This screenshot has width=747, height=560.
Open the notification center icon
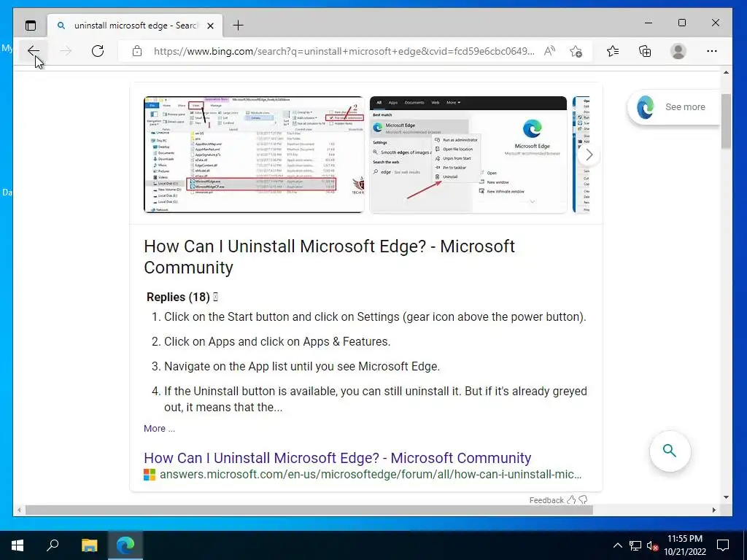click(723, 545)
